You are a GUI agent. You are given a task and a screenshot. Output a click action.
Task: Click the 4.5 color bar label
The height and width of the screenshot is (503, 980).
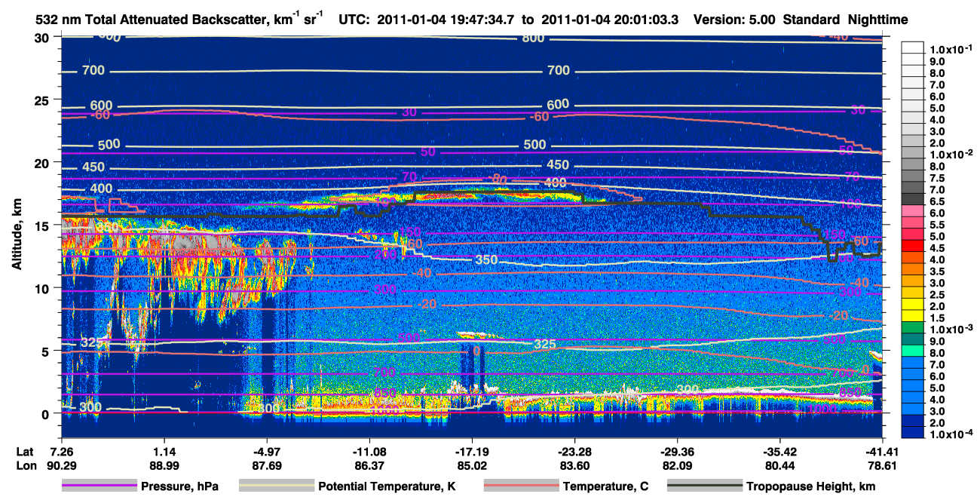coord(937,249)
